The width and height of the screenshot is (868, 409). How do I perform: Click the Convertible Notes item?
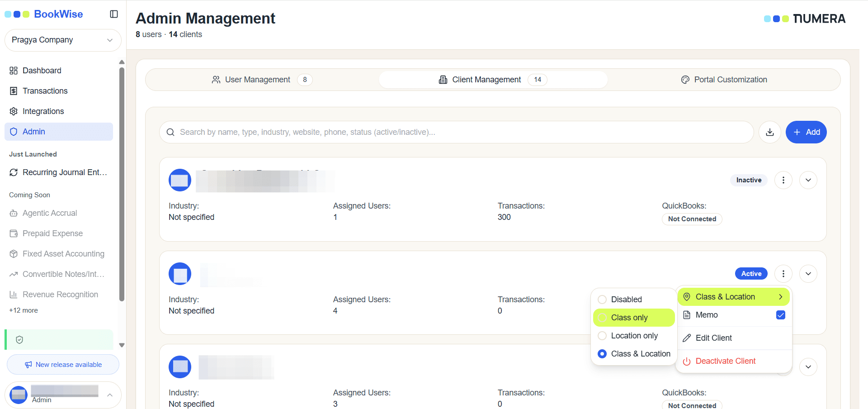tap(59, 274)
